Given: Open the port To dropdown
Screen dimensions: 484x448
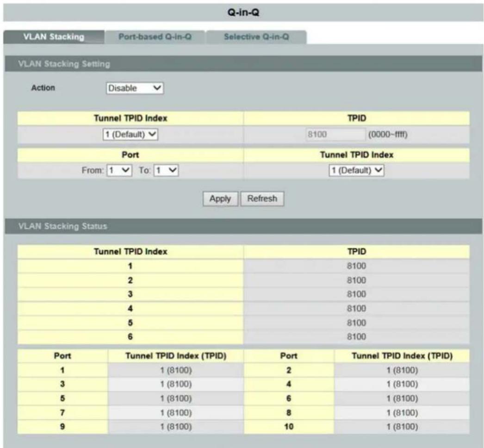Looking at the screenshot, I should coord(166,170).
